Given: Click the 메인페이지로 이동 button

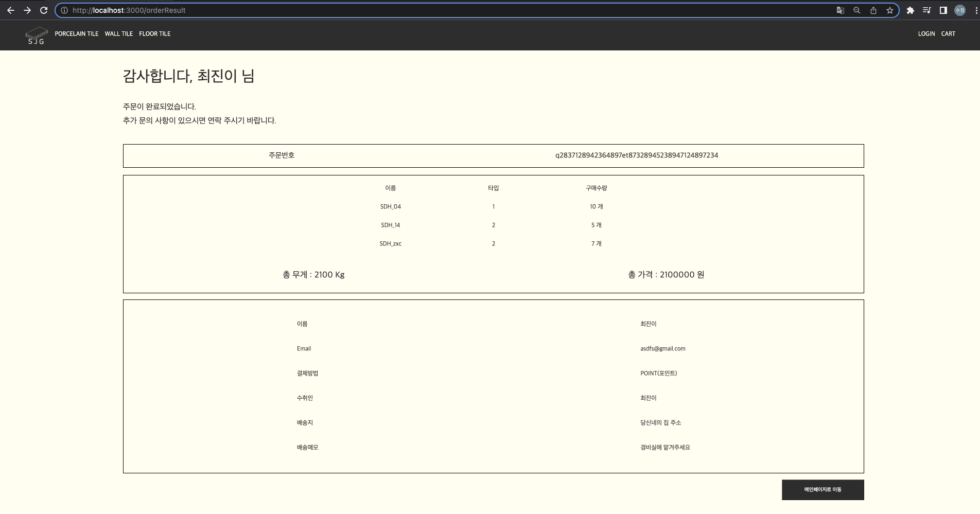Looking at the screenshot, I should (822, 490).
